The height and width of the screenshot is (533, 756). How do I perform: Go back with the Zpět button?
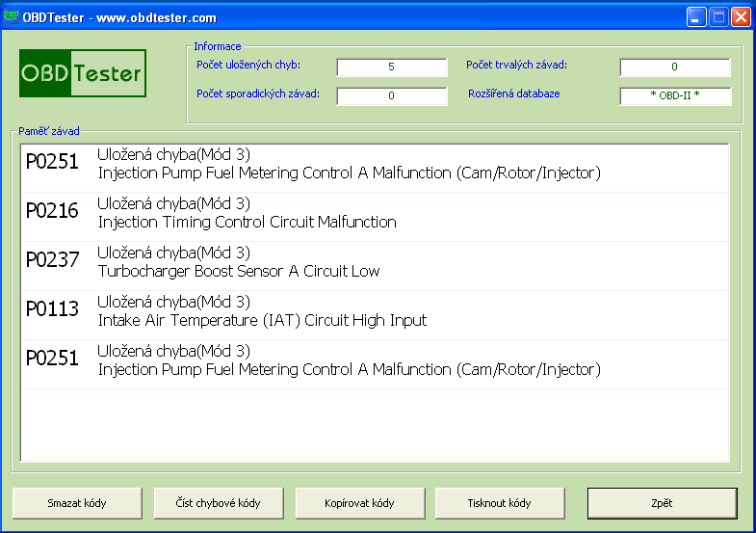point(662,503)
